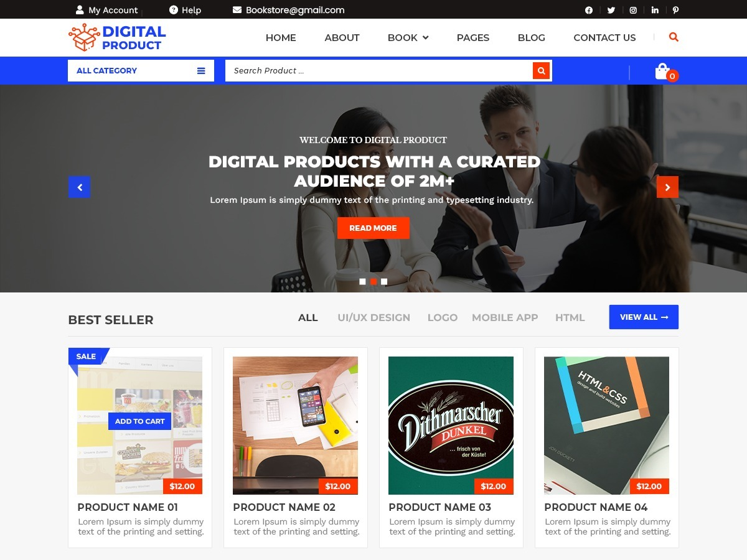
Task: Open the ALL CATEGORY selector
Action: (106, 70)
